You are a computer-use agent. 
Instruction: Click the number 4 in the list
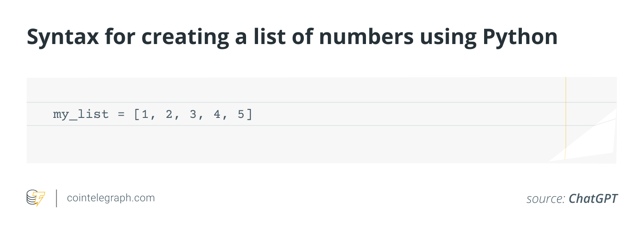click(x=217, y=114)
